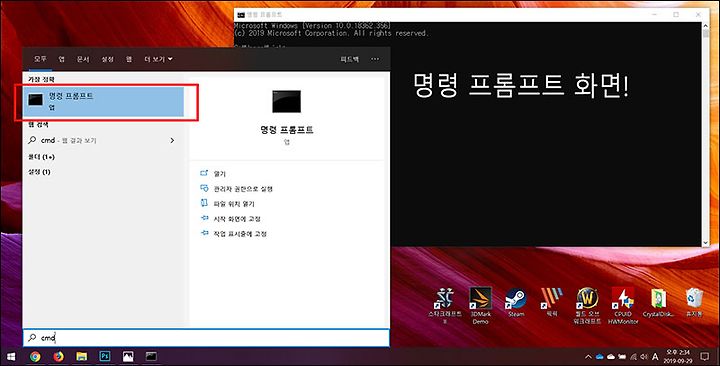The height and width of the screenshot is (366, 720).
Task: Minimize the Command Prompt window
Action: click(655, 15)
